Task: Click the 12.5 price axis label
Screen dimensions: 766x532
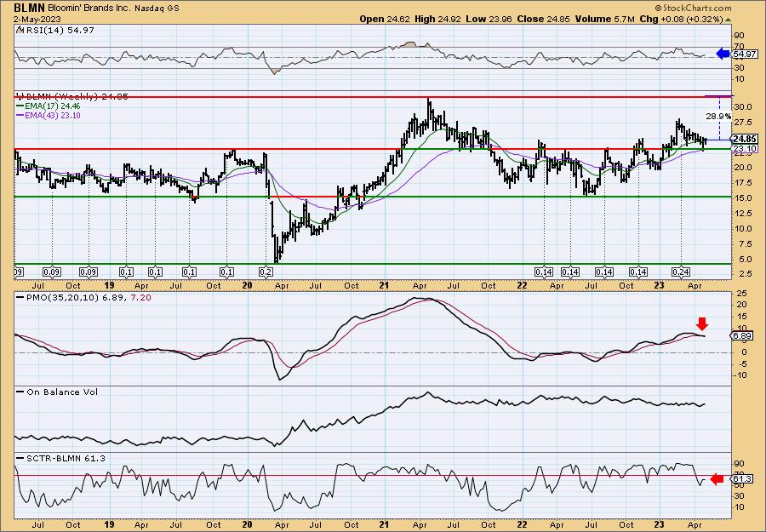Action: click(745, 214)
